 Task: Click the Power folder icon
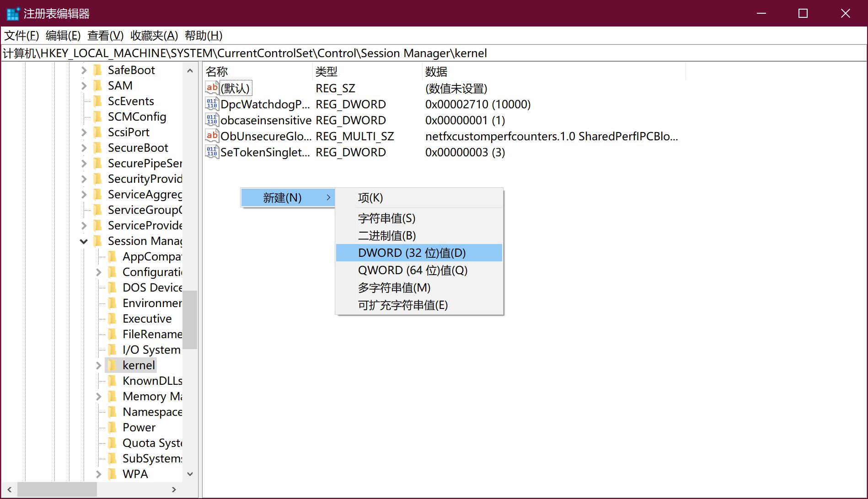112,427
